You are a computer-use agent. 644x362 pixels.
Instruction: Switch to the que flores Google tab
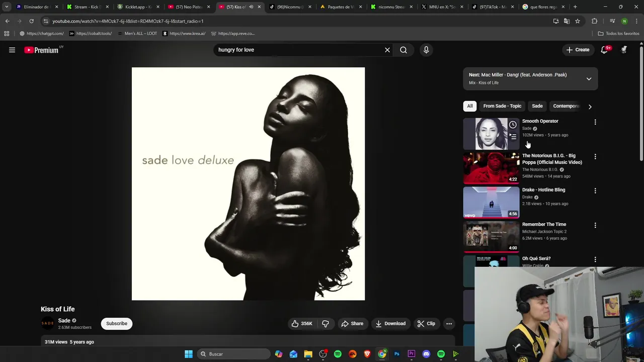click(x=543, y=7)
